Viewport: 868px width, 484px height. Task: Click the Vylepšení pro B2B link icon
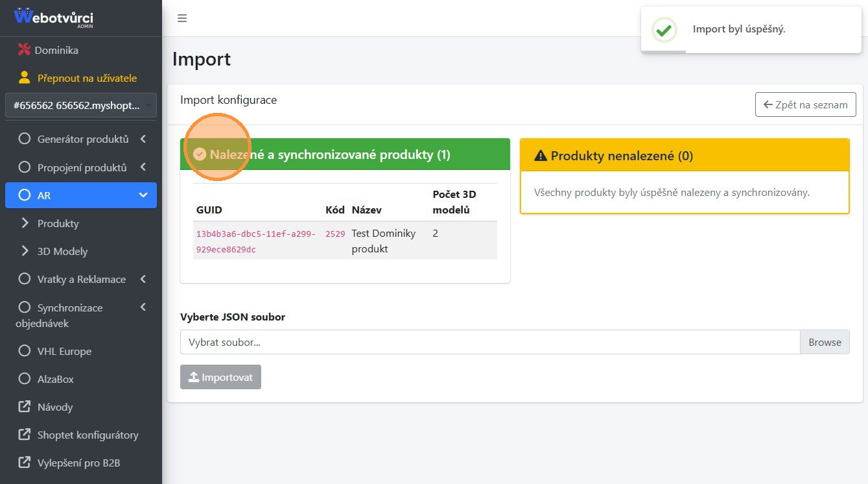coord(25,463)
